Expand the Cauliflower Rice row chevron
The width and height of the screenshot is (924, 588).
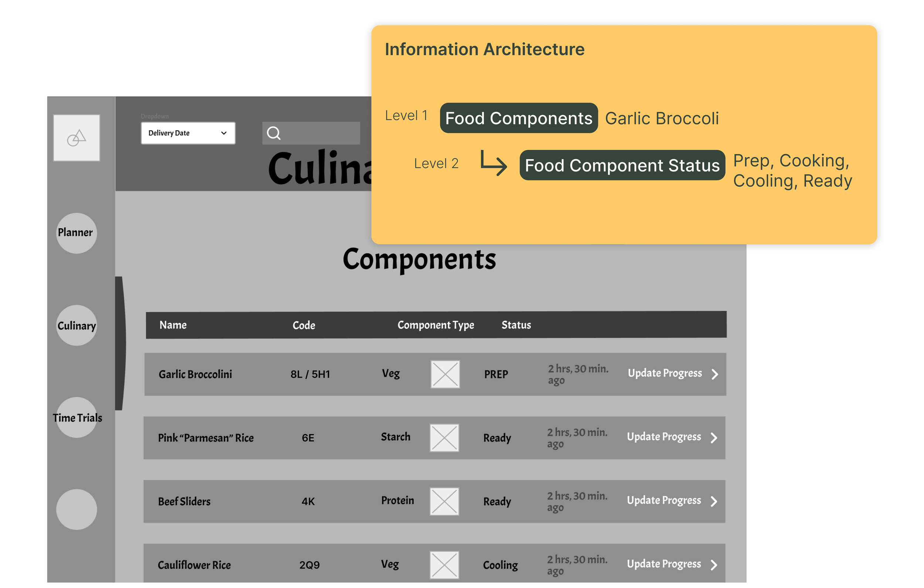(714, 565)
